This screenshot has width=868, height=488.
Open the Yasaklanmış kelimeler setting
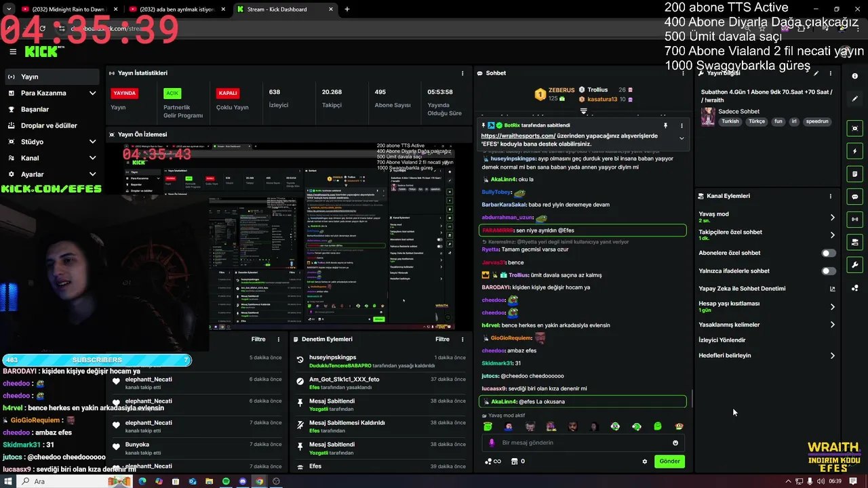[x=767, y=325]
